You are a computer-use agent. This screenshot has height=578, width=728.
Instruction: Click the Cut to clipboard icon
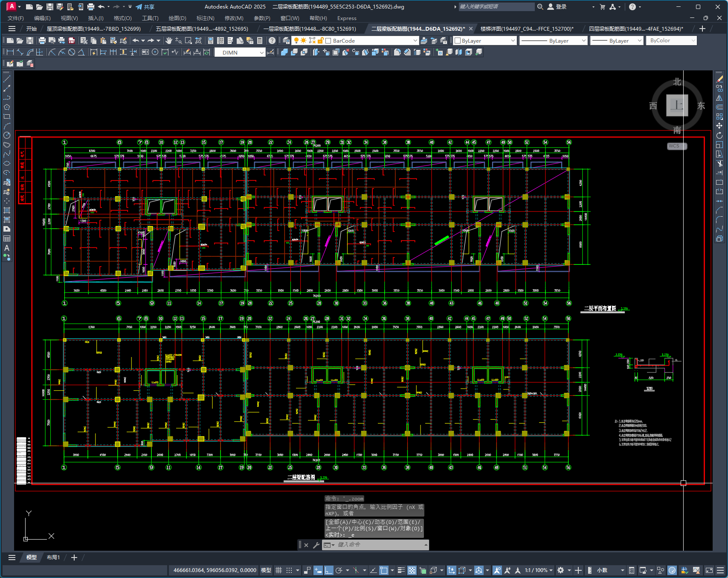(x=84, y=41)
